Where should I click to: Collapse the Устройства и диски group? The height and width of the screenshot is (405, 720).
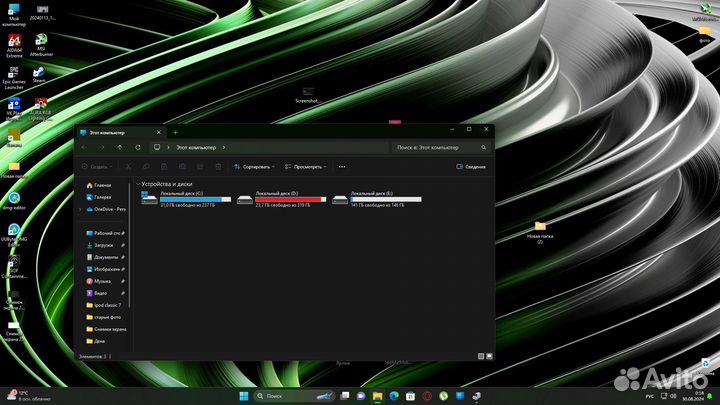[x=138, y=184]
